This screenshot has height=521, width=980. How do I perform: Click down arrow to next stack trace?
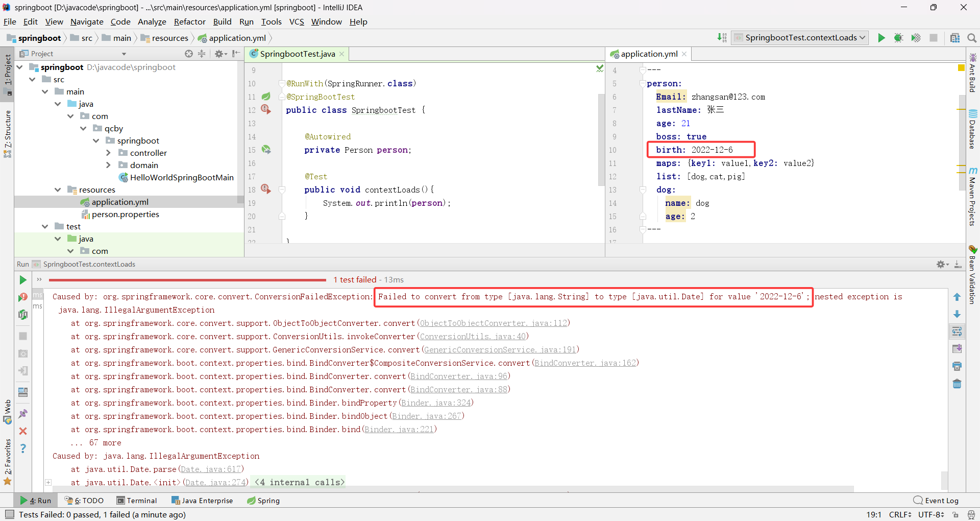[957, 314]
